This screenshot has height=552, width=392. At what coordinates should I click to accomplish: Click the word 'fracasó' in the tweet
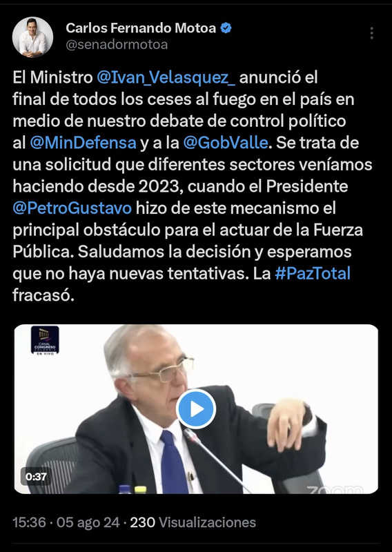click(x=43, y=295)
